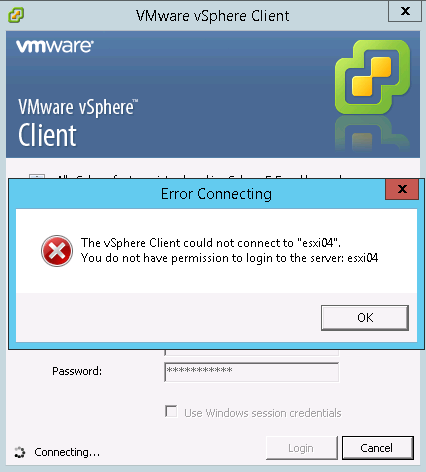This screenshot has width=426, height=472.
Task: Enable Use Windows session credentials checkbox
Action: coord(171,412)
